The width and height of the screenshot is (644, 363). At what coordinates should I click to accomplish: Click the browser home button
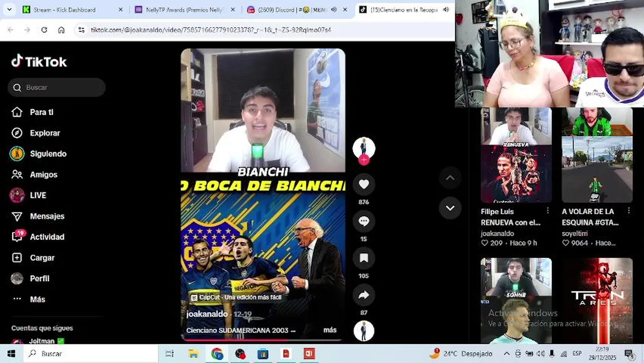(61, 30)
